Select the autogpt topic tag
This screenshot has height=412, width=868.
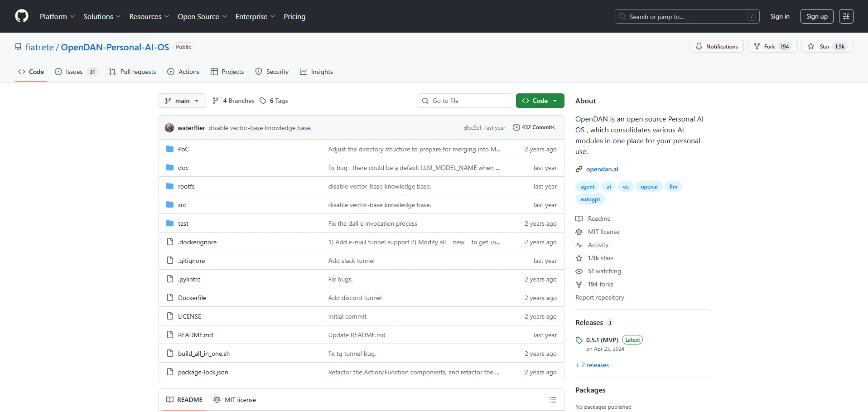click(590, 199)
